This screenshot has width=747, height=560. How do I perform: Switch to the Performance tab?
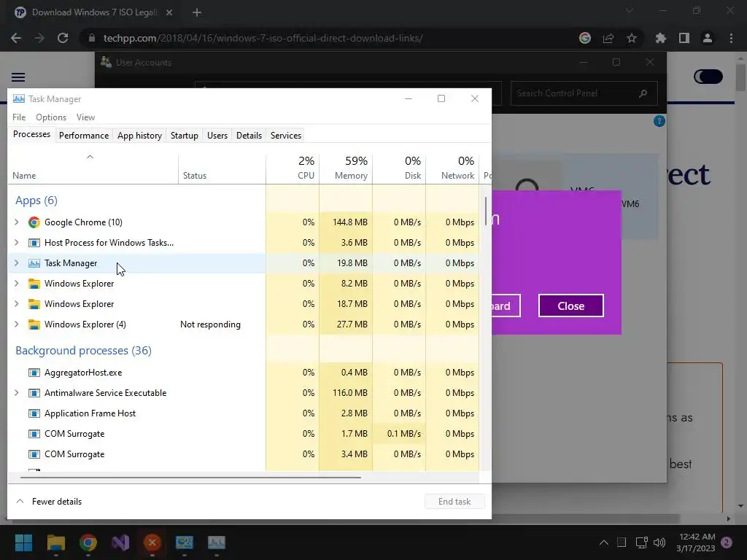point(84,135)
